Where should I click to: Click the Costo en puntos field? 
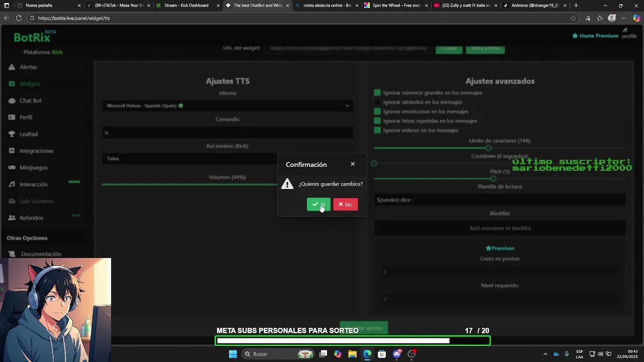(500, 272)
